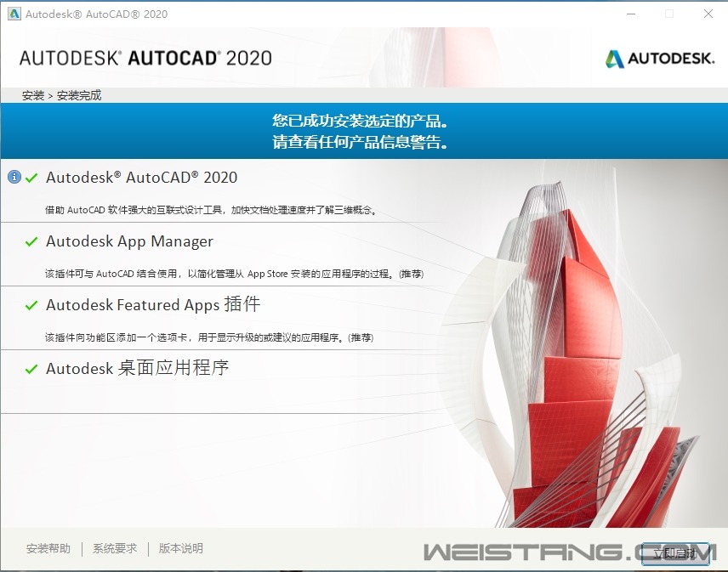The height and width of the screenshot is (572, 728).
Task: Click the info icon beside Autodesk AutoCAD 2020
Action: tap(14, 177)
